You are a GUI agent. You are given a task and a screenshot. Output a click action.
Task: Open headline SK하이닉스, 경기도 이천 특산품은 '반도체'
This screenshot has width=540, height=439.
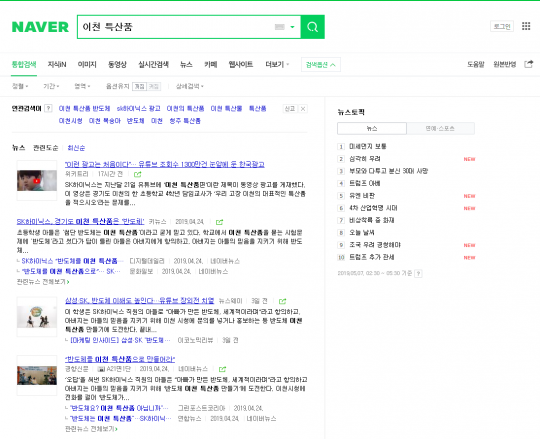click(x=80, y=221)
